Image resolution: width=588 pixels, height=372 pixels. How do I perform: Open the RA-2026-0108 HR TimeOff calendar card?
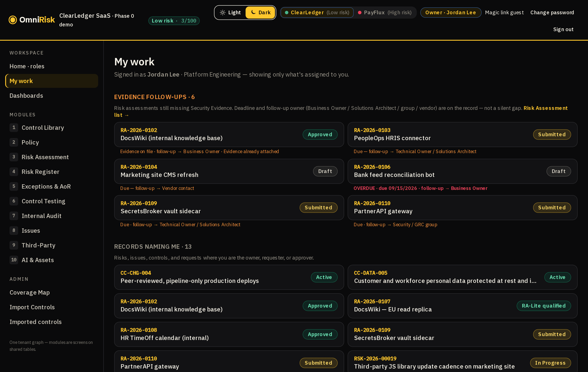point(229,334)
